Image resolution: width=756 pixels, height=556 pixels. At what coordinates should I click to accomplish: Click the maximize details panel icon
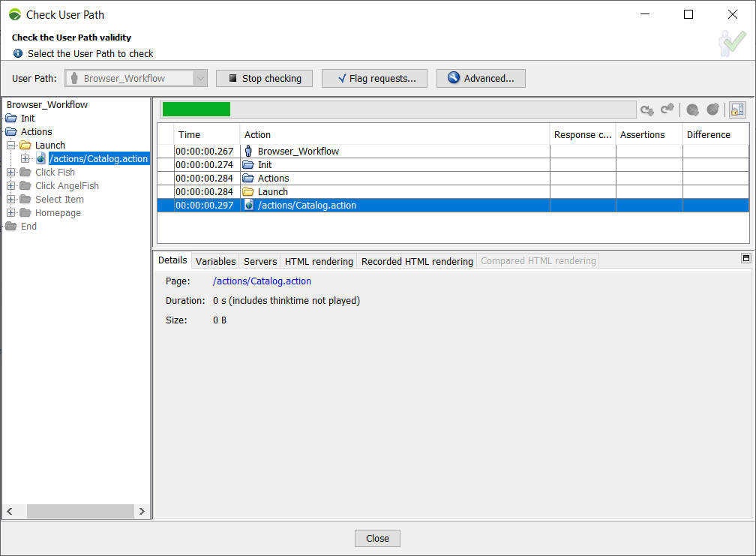[x=745, y=258]
